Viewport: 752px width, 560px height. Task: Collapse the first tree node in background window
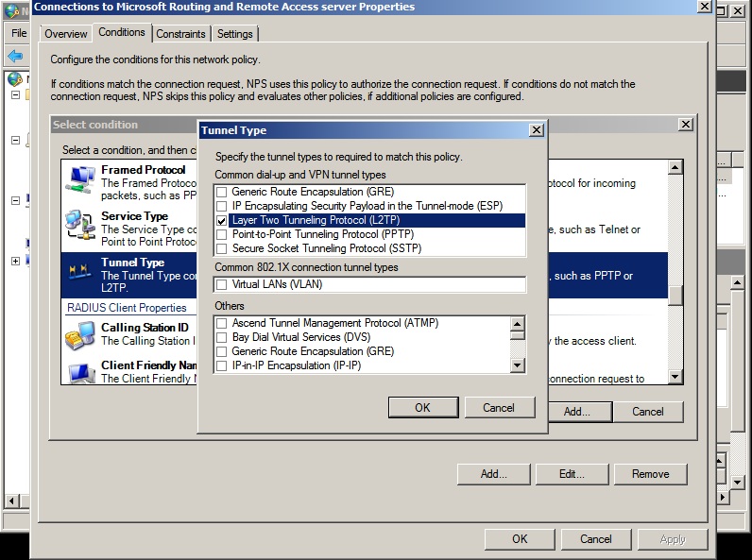coord(15,95)
